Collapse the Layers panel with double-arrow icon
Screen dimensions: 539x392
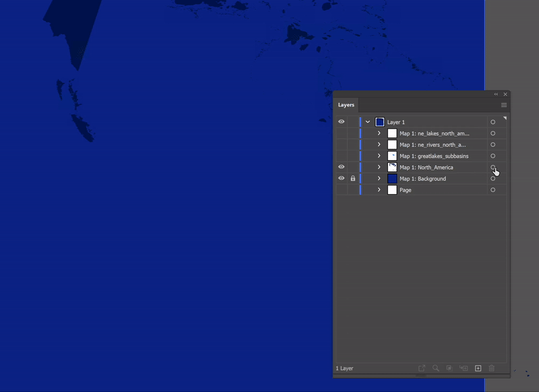point(497,94)
